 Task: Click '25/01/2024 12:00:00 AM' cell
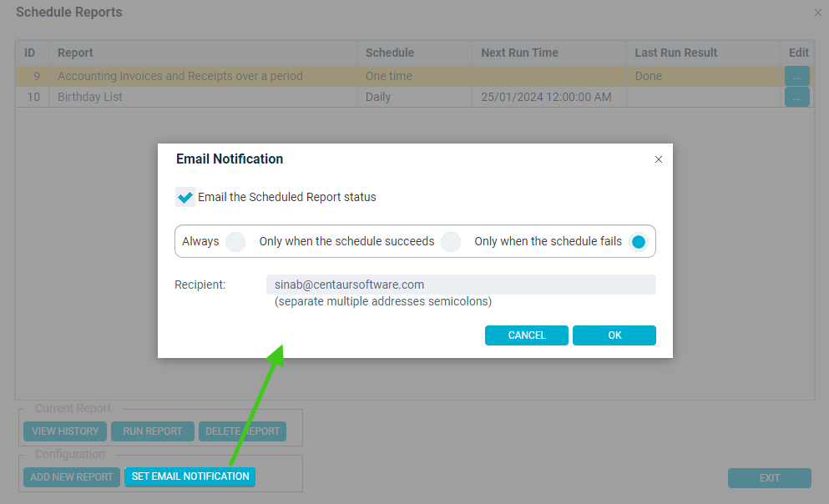coord(549,97)
